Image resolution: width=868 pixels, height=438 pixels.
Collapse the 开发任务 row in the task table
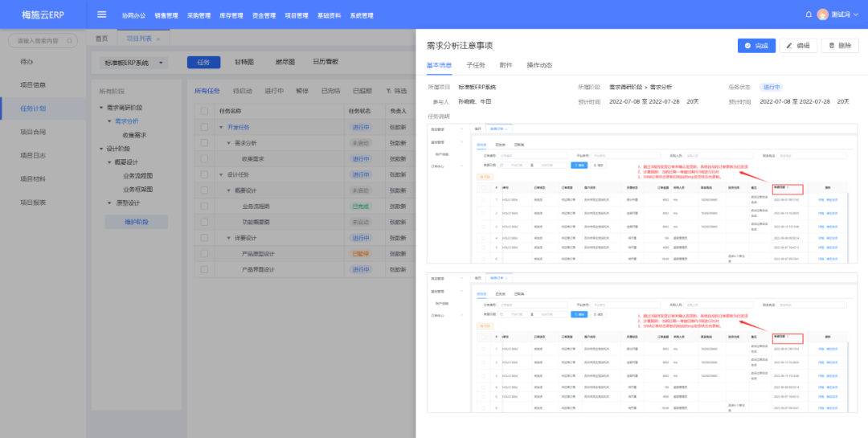point(222,127)
